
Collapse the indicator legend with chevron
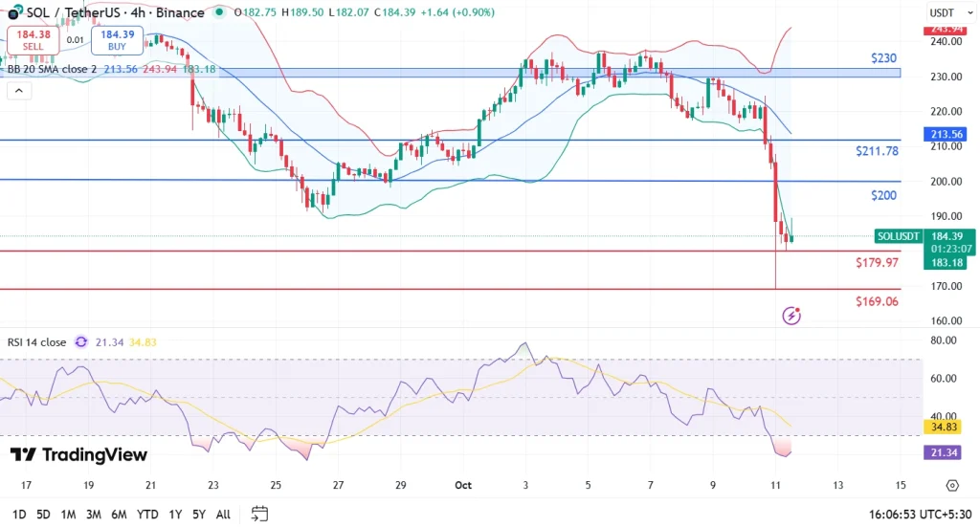click(17, 92)
